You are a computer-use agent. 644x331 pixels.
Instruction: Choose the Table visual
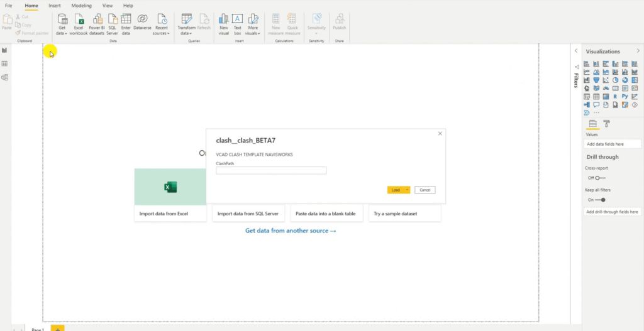(x=596, y=96)
